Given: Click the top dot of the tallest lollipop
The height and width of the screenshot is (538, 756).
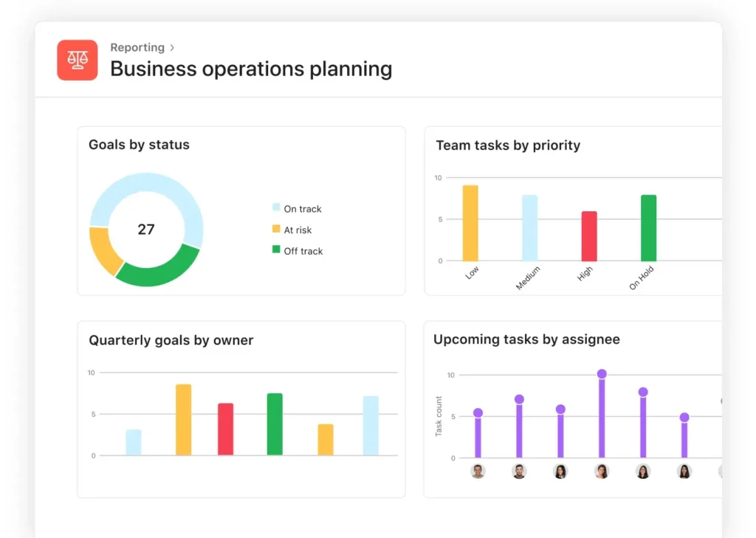Looking at the screenshot, I should [602, 374].
